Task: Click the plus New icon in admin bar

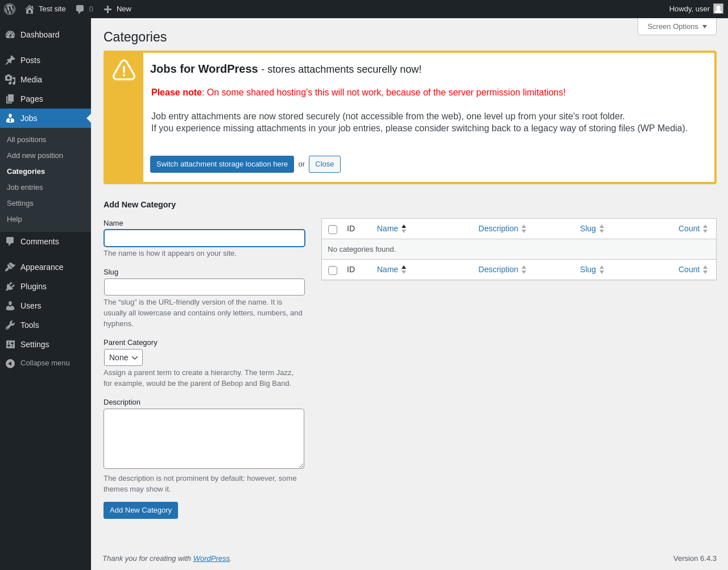Action: 107,9
